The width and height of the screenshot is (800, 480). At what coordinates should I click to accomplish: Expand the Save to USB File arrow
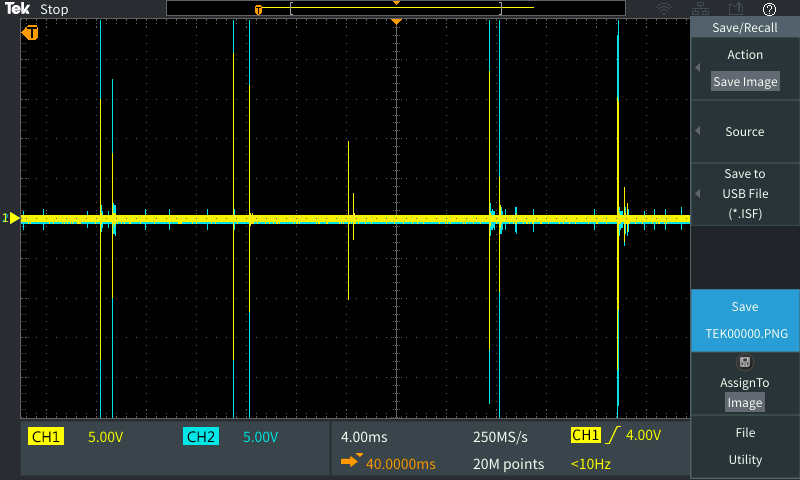point(697,194)
